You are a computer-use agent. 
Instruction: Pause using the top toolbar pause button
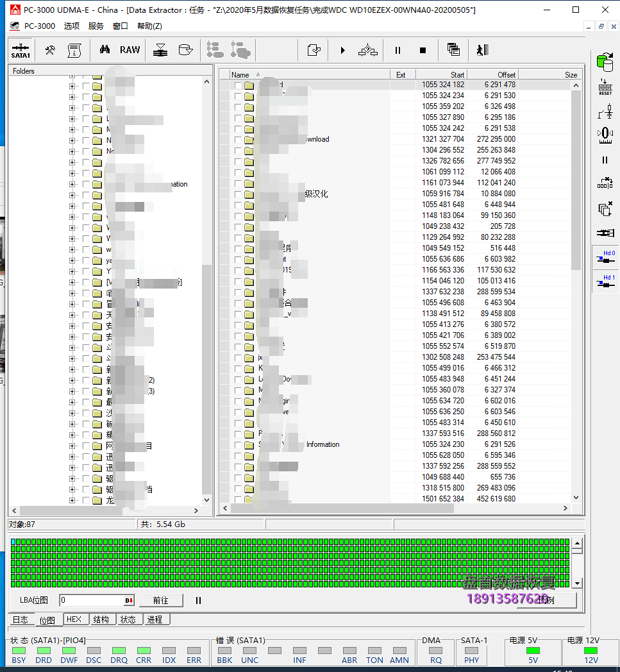click(398, 51)
